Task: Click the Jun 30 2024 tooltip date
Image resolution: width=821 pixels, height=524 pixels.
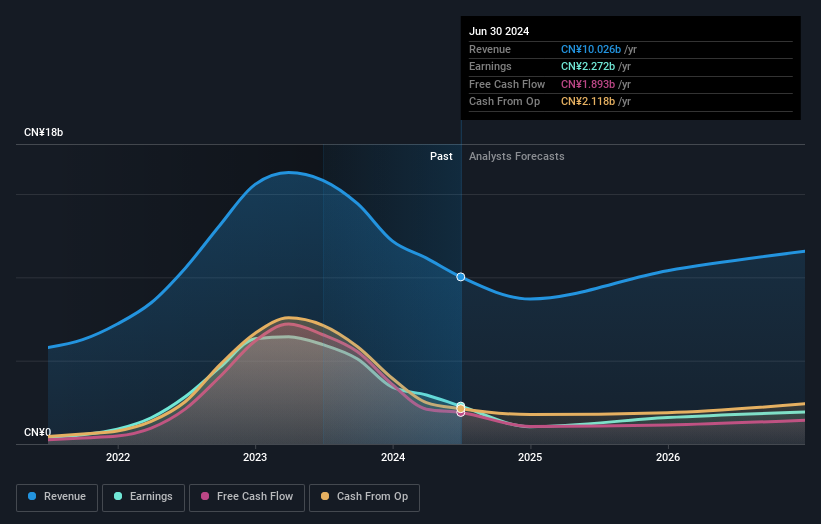Action: [x=499, y=31]
